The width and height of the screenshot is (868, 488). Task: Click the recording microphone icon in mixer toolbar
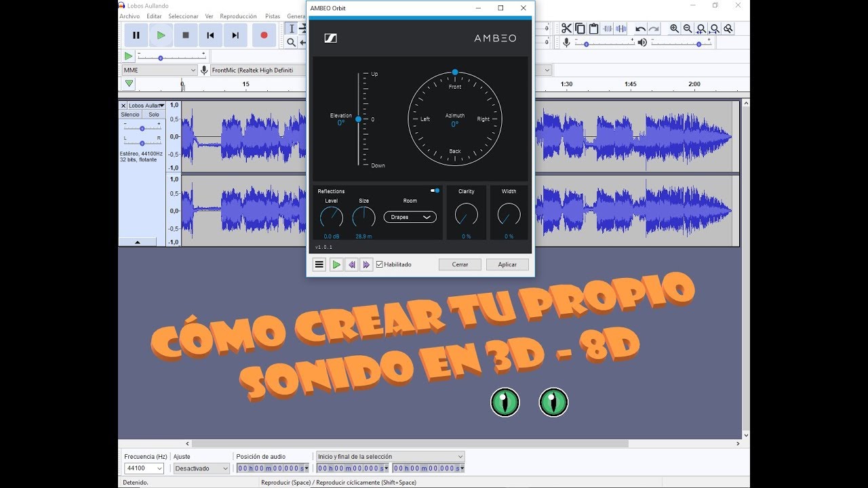(x=567, y=43)
